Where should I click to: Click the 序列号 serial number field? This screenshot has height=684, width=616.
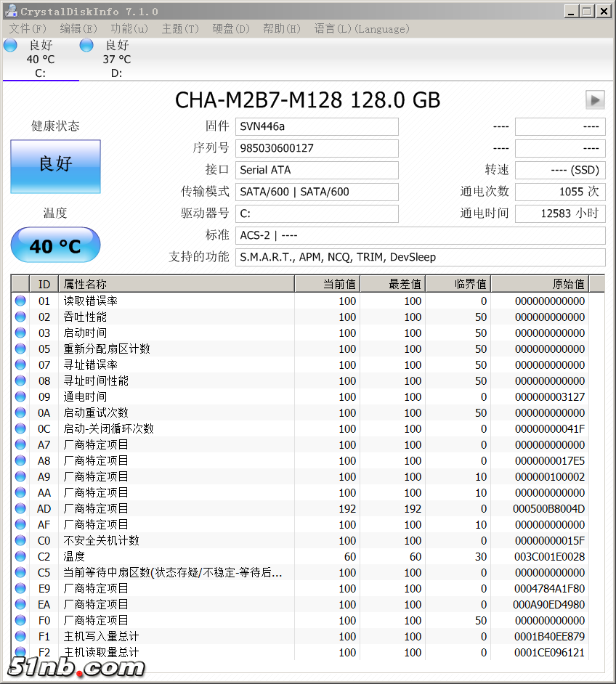coord(317,148)
